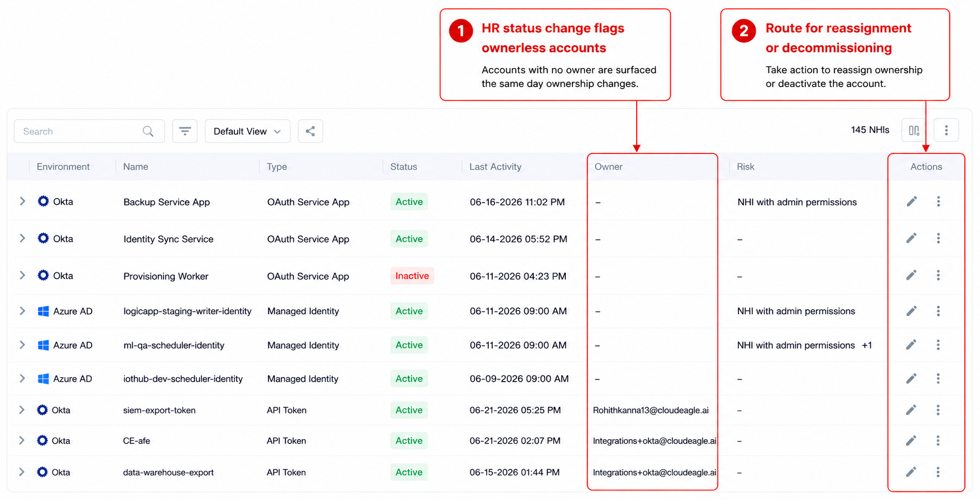Expand the Identity Sync Service row

(x=22, y=238)
